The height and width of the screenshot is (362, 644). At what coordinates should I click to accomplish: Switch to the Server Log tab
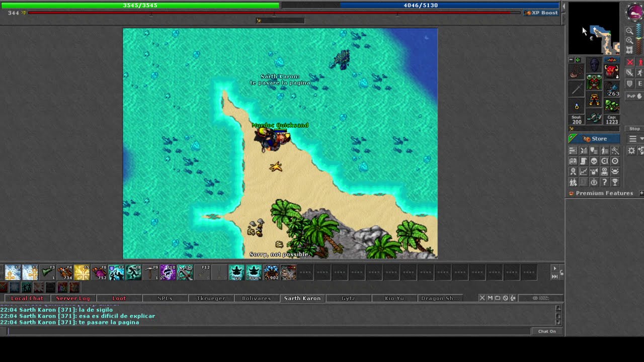(73, 298)
